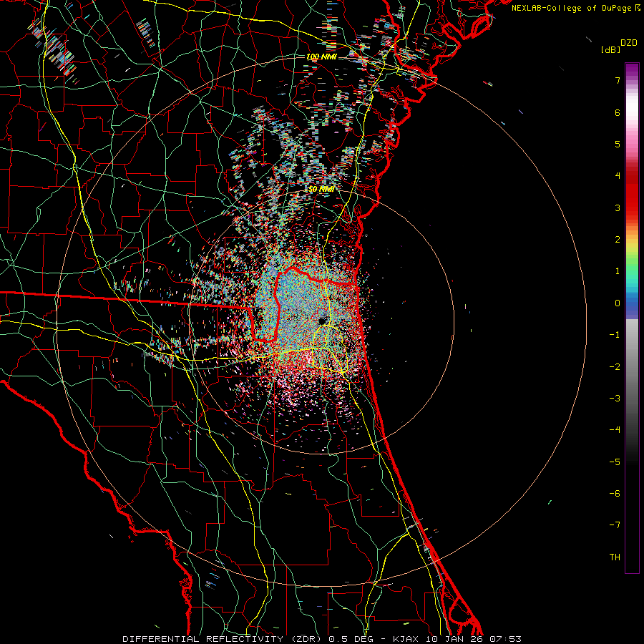Click the color scale value -6
This screenshot has height=644, width=644.
pos(615,493)
